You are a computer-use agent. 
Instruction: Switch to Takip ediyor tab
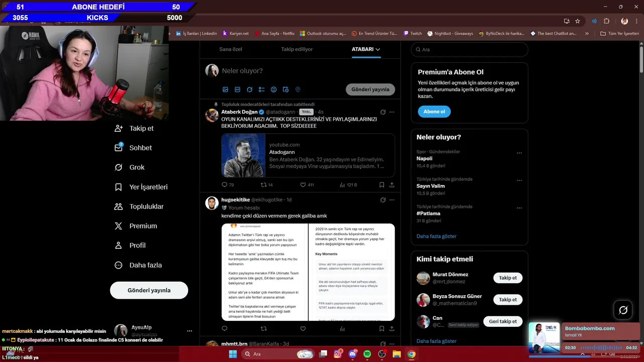coord(297,49)
